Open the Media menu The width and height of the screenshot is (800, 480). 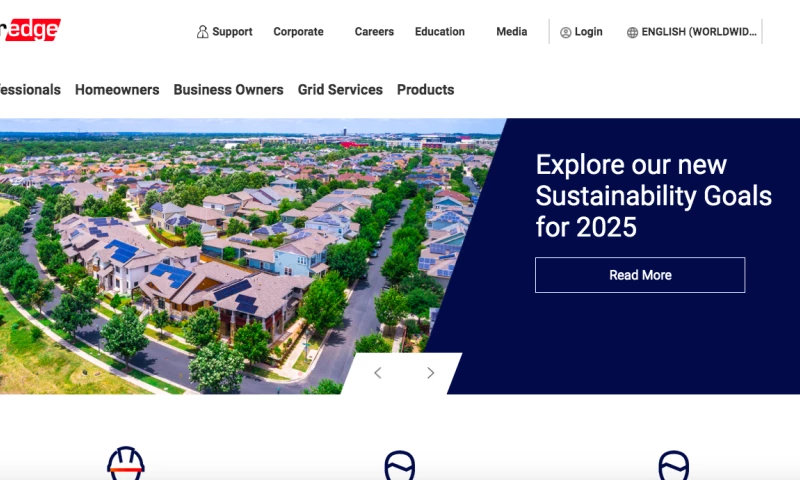coord(512,32)
